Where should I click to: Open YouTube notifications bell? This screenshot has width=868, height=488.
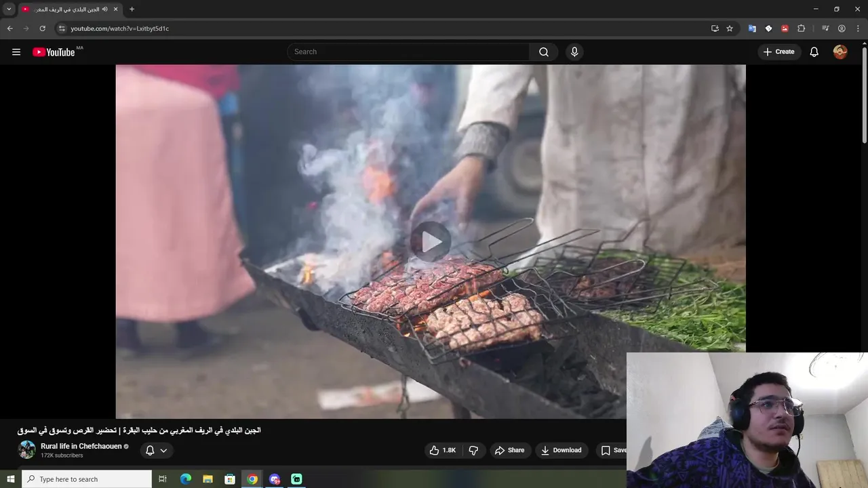(x=814, y=52)
